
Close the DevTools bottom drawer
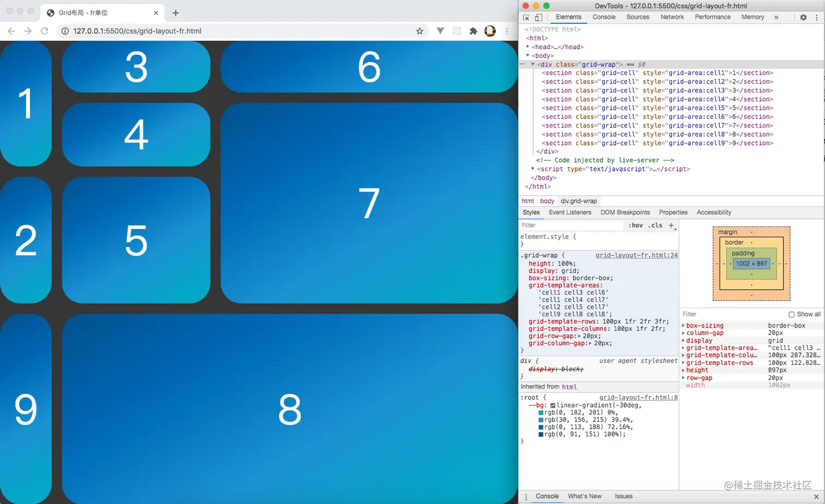coord(816,496)
